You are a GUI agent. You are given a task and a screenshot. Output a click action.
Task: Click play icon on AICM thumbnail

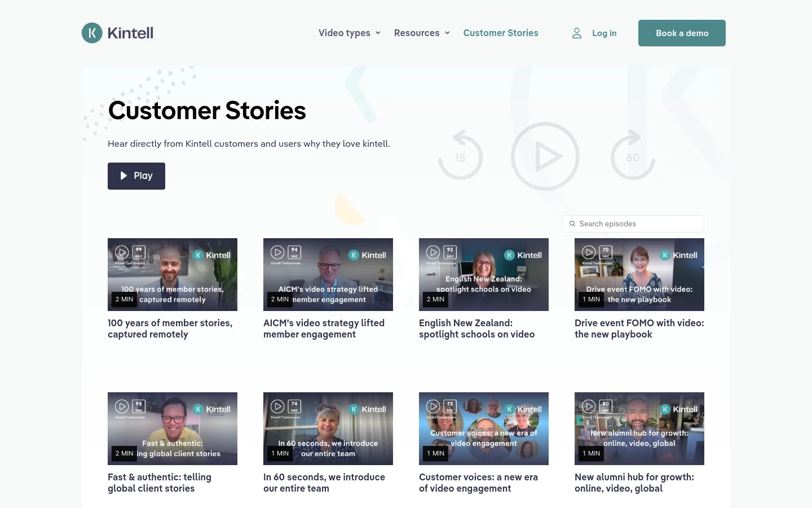(x=277, y=252)
